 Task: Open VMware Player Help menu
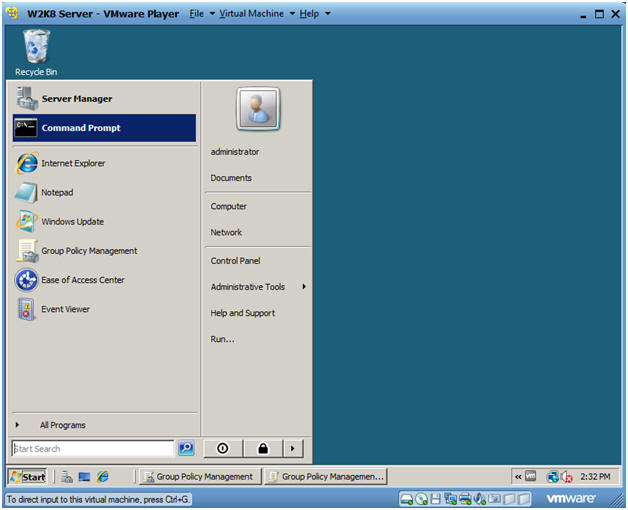(309, 14)
